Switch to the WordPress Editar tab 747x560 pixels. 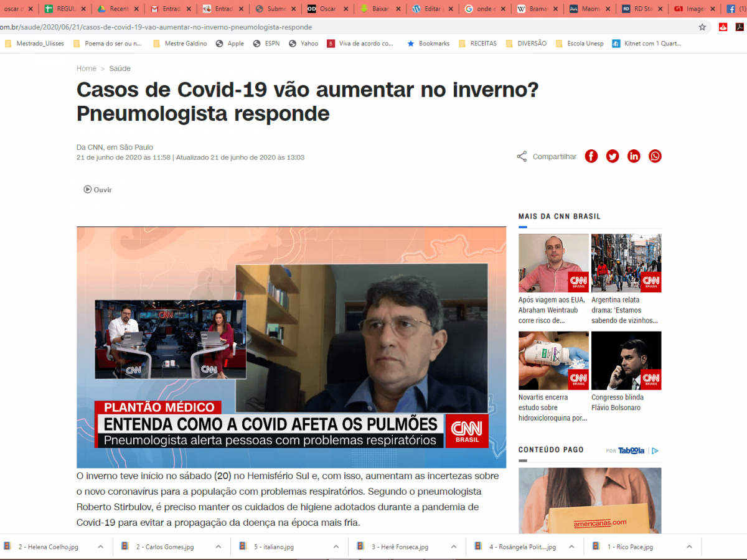click(432, 9)
